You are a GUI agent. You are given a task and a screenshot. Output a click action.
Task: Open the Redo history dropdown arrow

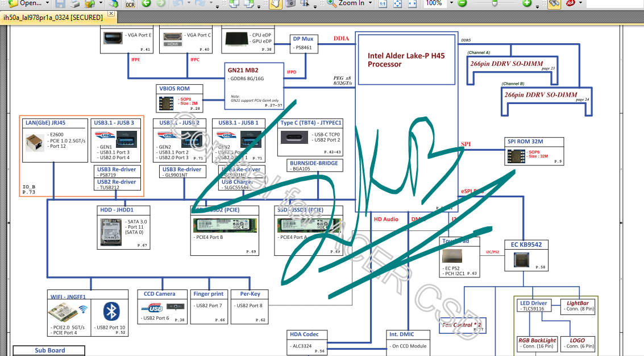pyautogui.click(x=211, y=3)
